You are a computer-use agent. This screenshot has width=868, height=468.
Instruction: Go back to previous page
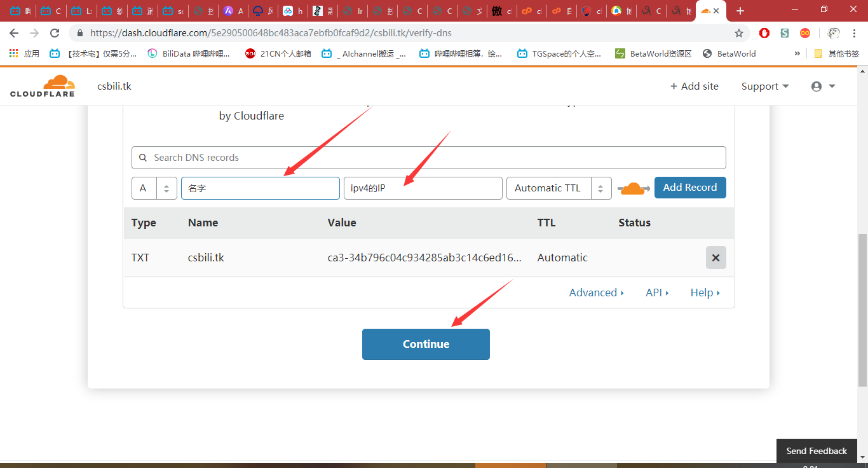coord(14,33)
